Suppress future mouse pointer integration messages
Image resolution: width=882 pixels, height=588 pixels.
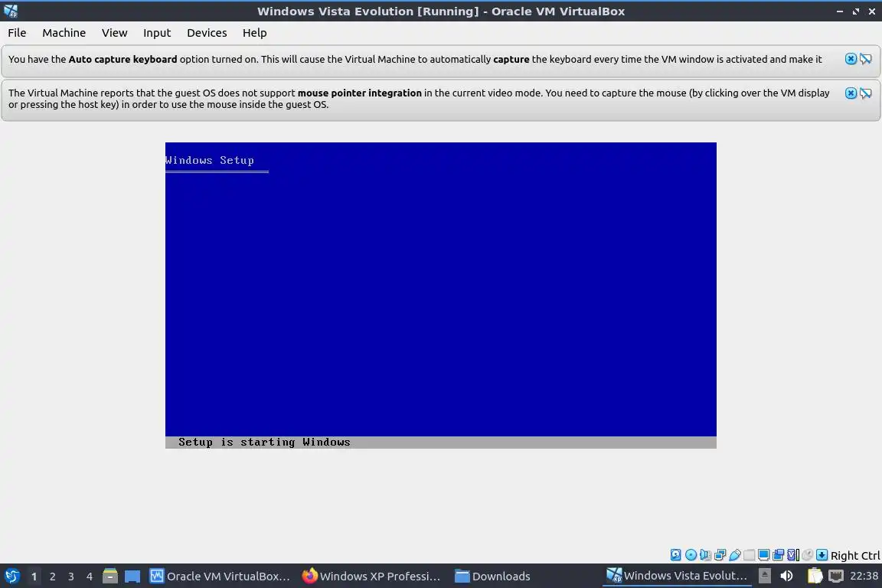point(866,93)
